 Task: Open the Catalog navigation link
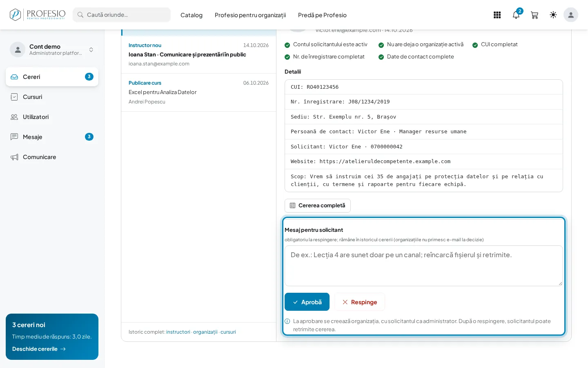[x=192, y=15]
